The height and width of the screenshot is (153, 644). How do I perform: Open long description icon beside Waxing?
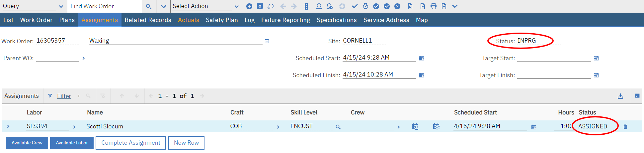267,41
